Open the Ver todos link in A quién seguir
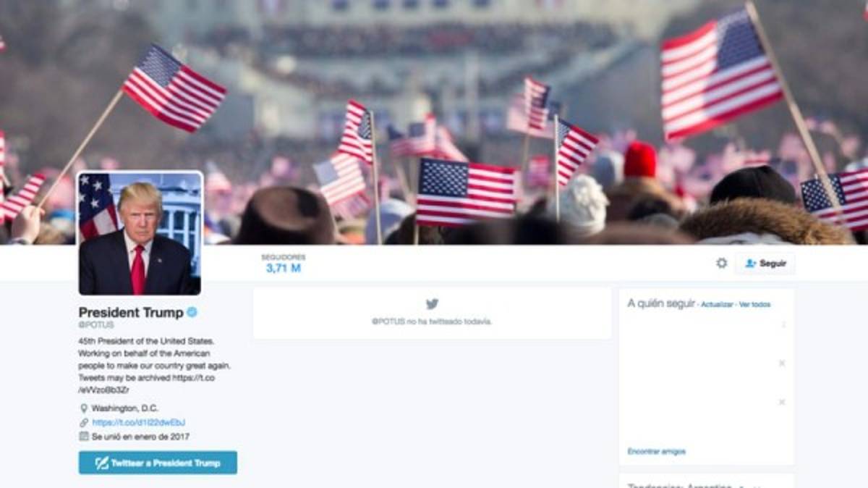Viewport: 868px width, 488px height. [x=754, y=305]
